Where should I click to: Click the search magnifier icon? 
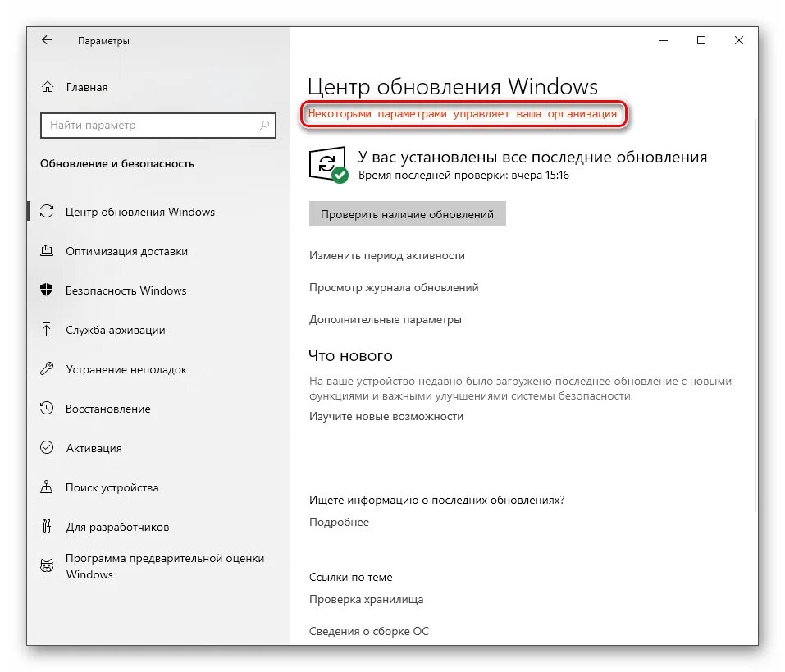click(264, 126)
